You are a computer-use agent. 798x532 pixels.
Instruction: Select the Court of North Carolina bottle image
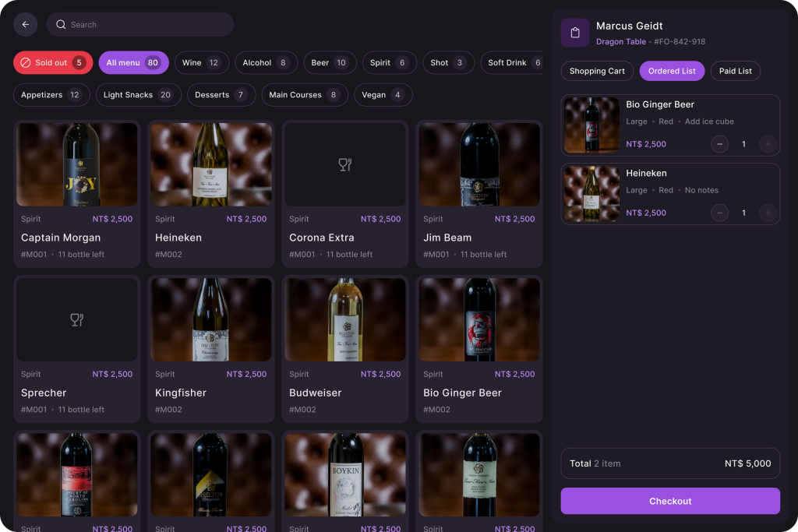coord(77,474)
